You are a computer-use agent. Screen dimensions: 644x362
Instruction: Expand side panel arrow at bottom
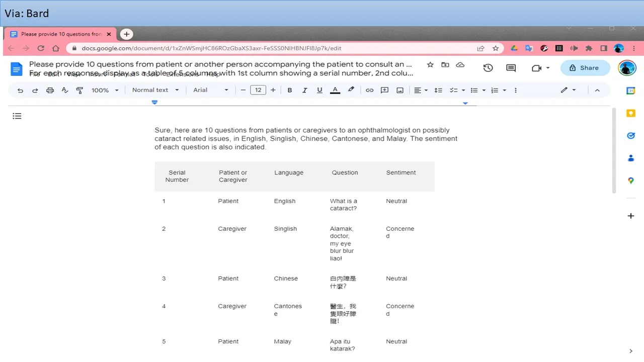tap(631, 351)
